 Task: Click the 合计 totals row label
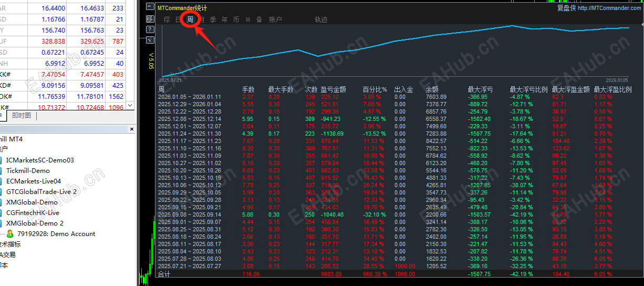[x=164, y=274]
